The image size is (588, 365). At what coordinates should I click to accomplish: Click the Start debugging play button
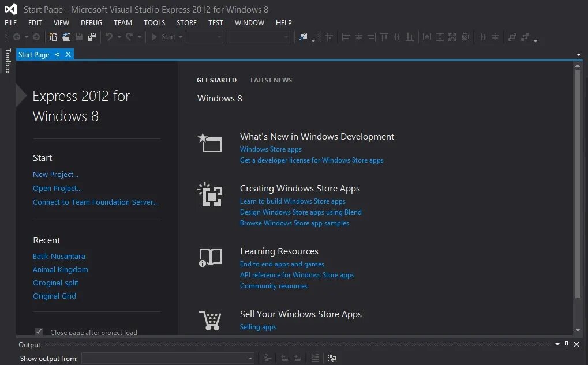click(x=154, y=37)
